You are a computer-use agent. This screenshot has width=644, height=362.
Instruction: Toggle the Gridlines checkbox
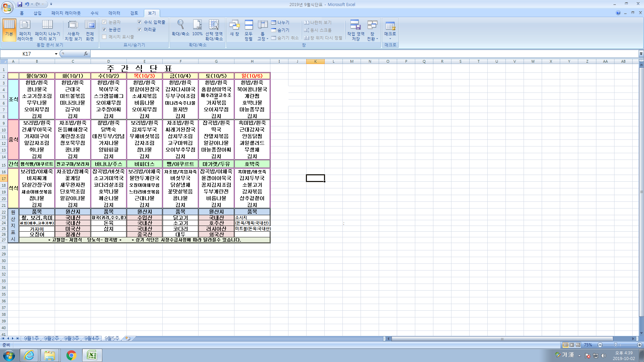104,29
